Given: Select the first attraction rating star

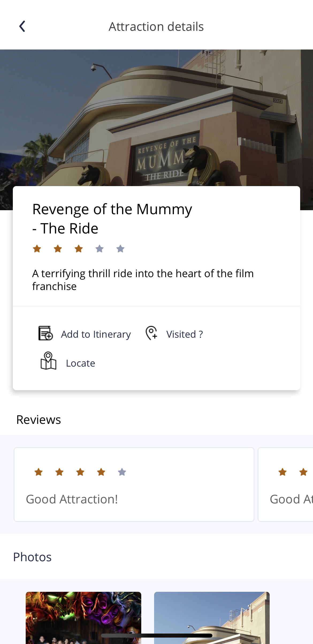Looking at the screenshot, I should point(37,249).
